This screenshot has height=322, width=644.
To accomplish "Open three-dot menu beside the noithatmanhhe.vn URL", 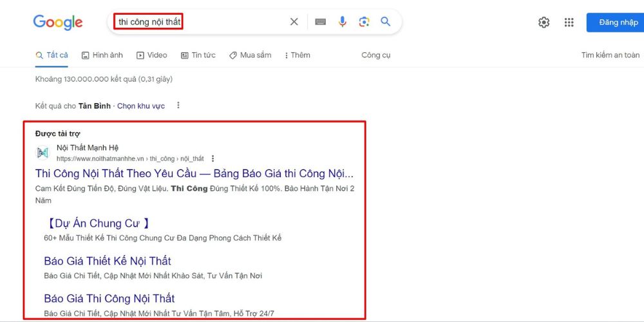I will (x=213, y=158).
